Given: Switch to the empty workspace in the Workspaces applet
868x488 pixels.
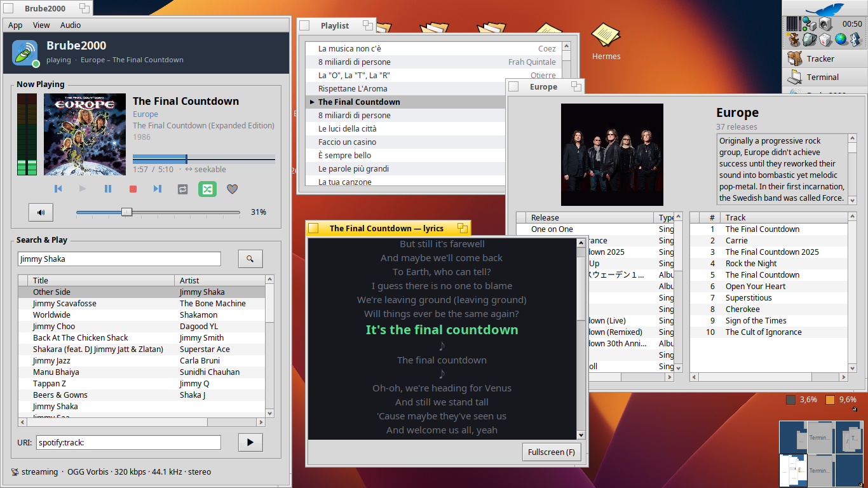Looking at the screenshot, I should coord(850,471).
